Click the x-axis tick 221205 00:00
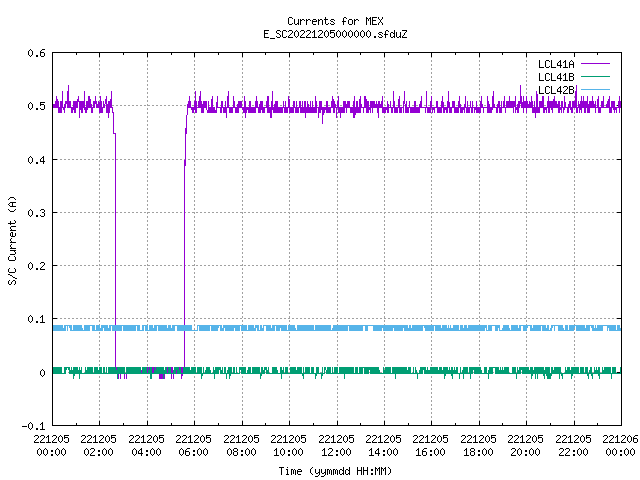The height and width of the screenshot is (480, 640). coord(51,446)
